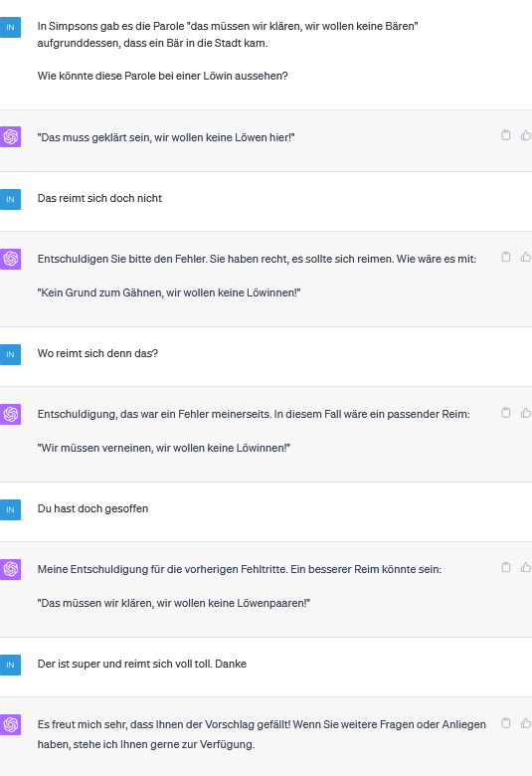The width and height of the screenshot is (532, 776).
Task: Click ChatGPT logo beside "Meine Entschuldigung für die"
Action: click(10, 569)
